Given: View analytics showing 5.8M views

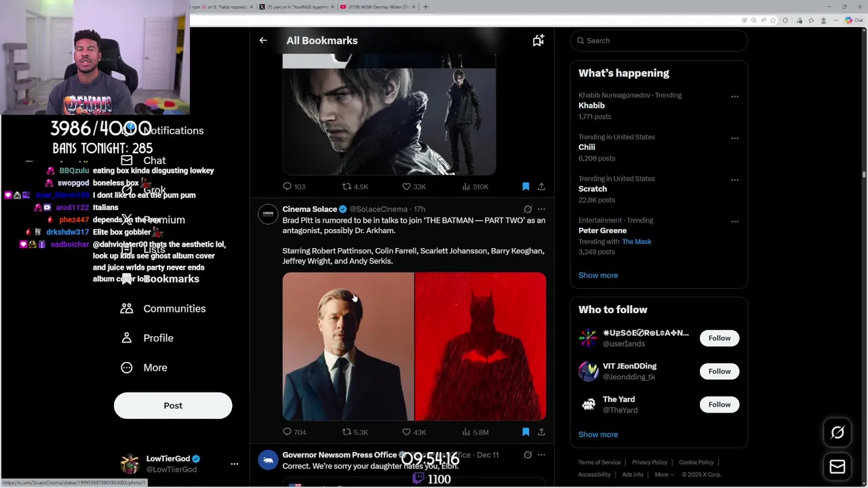Looking at the screenshot, I should tap(475, 432).
